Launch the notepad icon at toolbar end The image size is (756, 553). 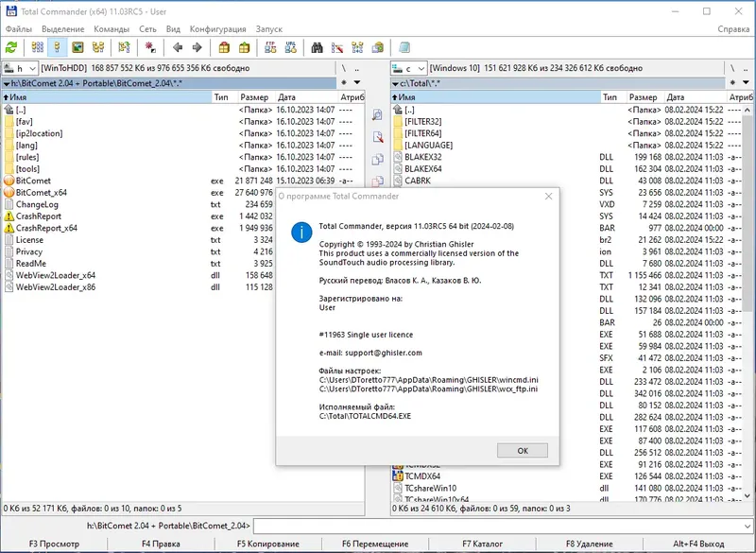404,47
